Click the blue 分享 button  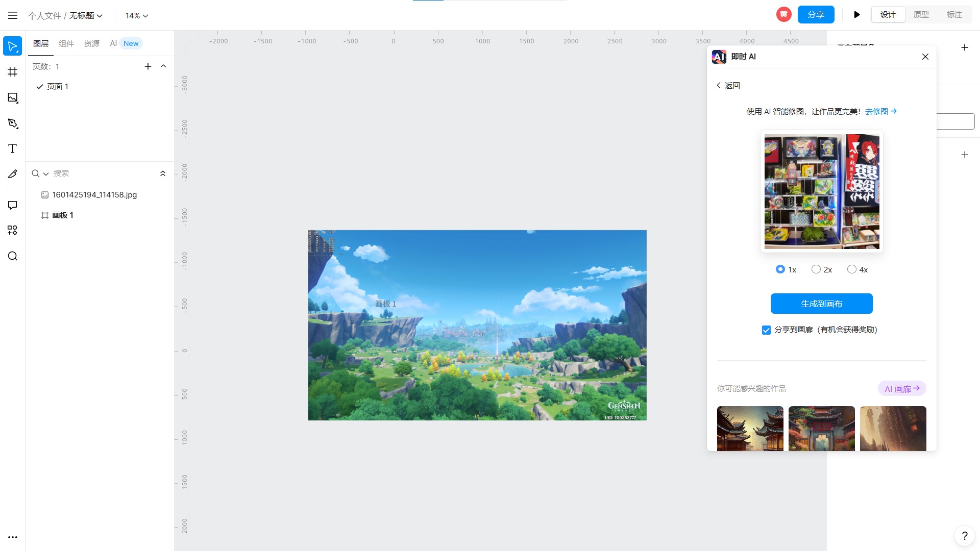[816, 15]
